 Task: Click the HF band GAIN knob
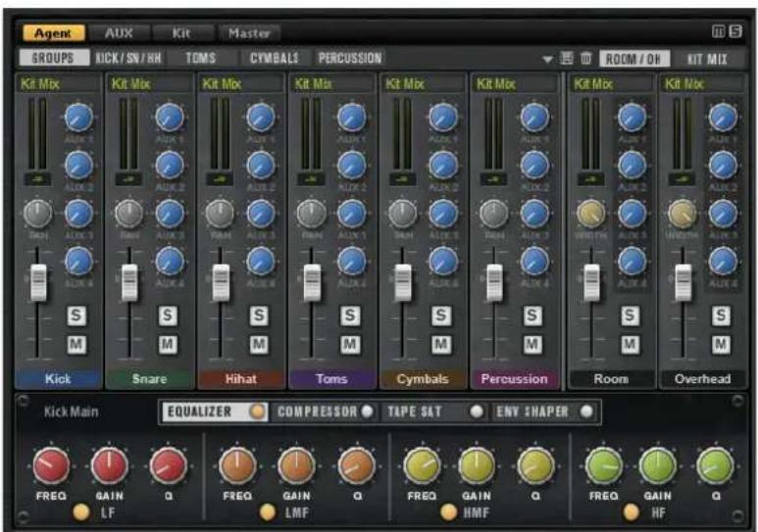click(657, 465)
